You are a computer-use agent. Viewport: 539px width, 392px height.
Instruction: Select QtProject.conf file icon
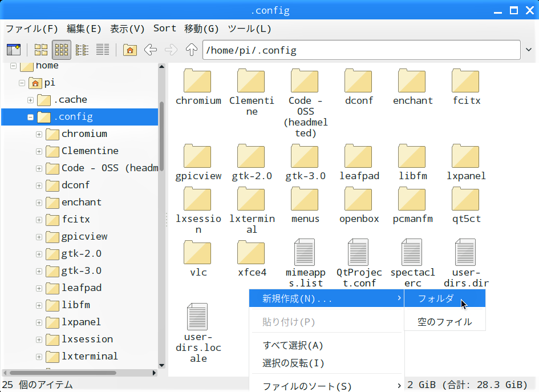coord(358,252)
